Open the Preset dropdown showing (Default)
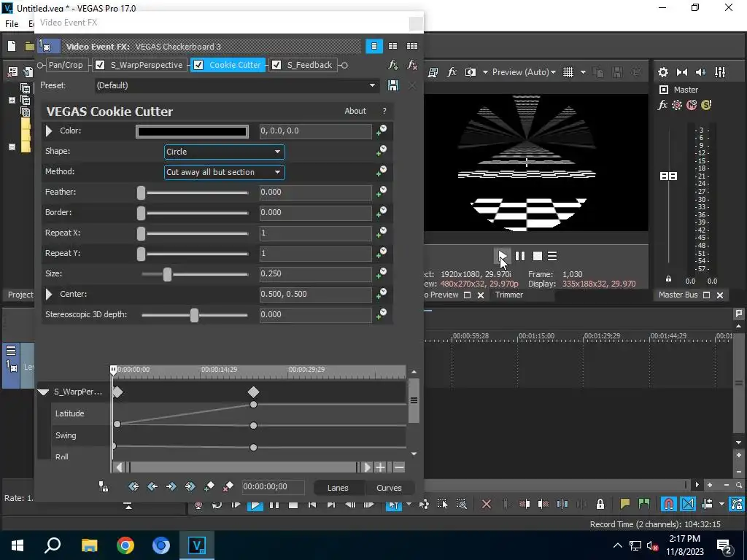747x560 pixels. pyautogui.click(x=236, y=85)
